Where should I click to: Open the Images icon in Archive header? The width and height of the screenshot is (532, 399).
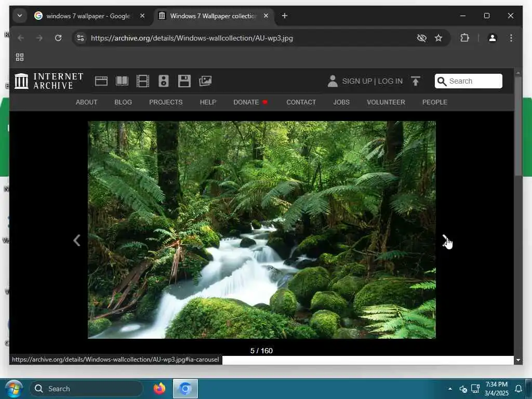(x=205, y=81)
